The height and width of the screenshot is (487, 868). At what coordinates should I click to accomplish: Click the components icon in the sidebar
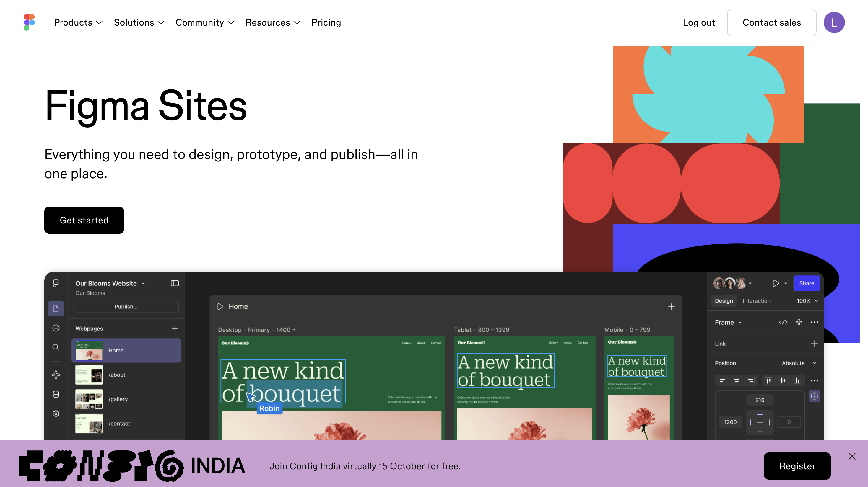pyautogui.click(x=56, y=375)
